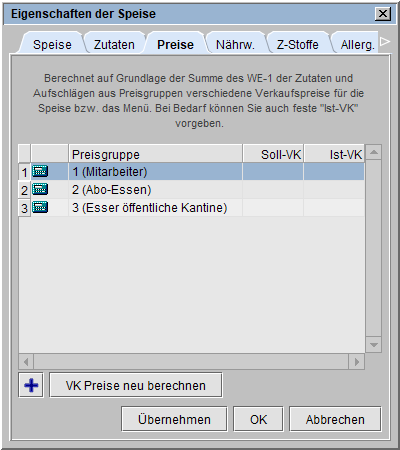Cancel with the Abbrechen button

click(335, 419)
